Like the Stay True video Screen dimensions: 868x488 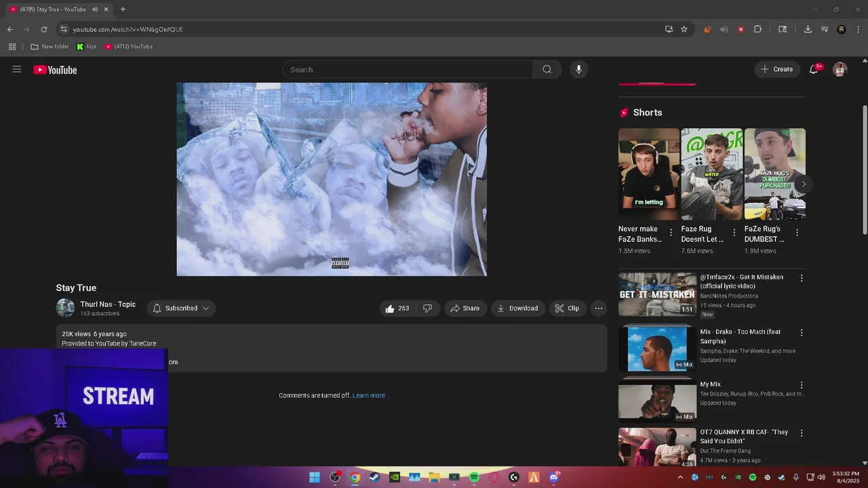(397, 308)
